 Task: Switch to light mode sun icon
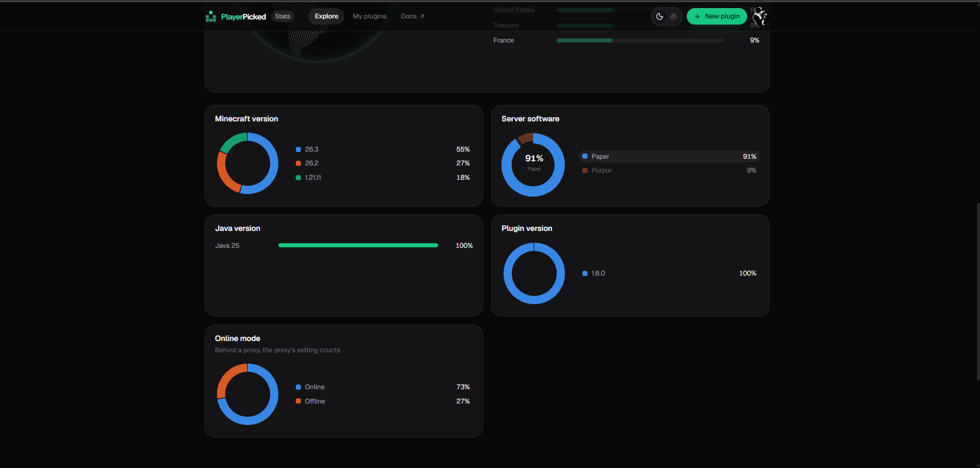[673, 16]
